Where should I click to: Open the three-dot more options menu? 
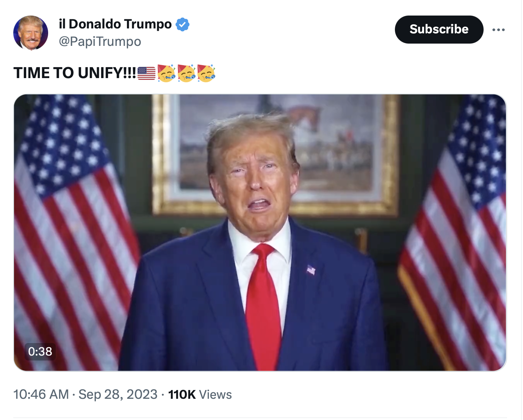click(x=498, y=30)
